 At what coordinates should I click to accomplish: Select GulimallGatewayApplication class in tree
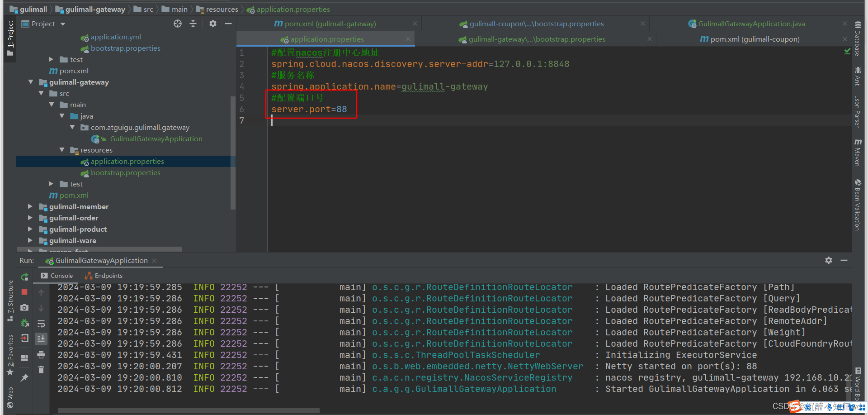pos(156,138)
